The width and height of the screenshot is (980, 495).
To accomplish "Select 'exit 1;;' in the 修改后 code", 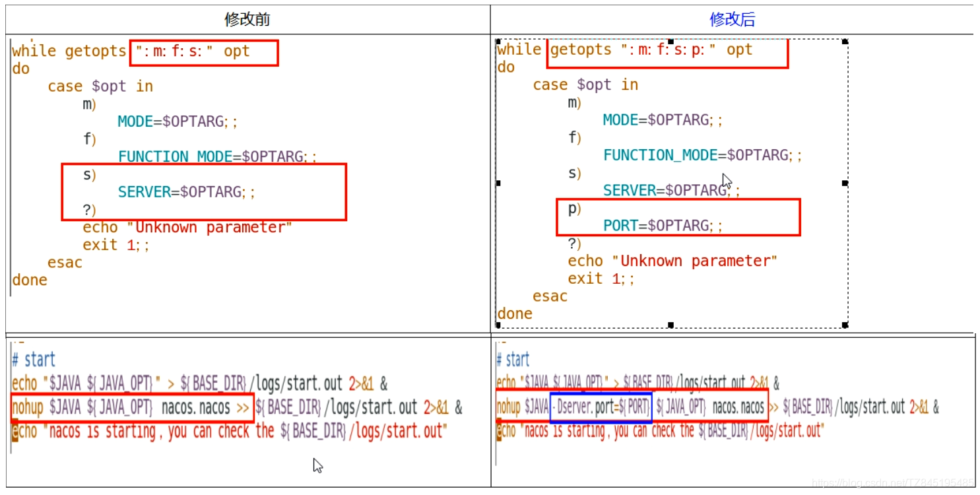I will tap(601, 279).
